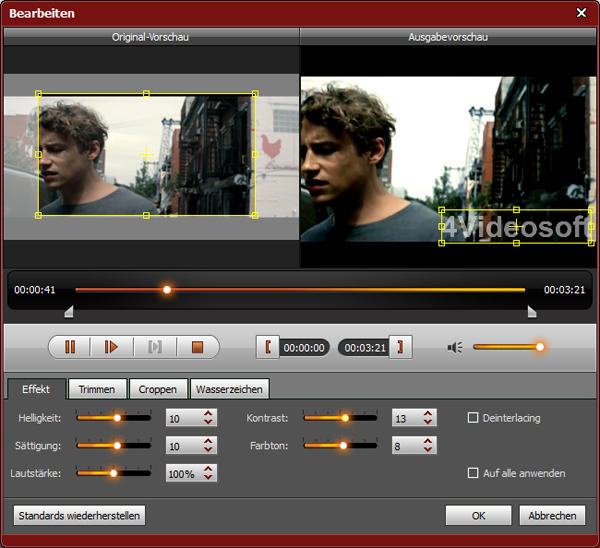Image resolution: width=600 pixels, height=548 pixels.
Task: Check the Auf alle anwenden option
Action: 473,473
